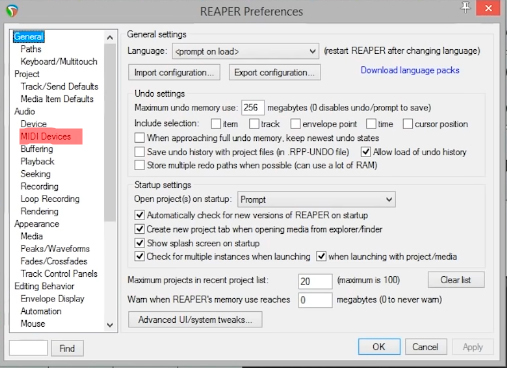Open Media Item Defaults page
This screenshot has height=368, width=507.
[57, 99]
